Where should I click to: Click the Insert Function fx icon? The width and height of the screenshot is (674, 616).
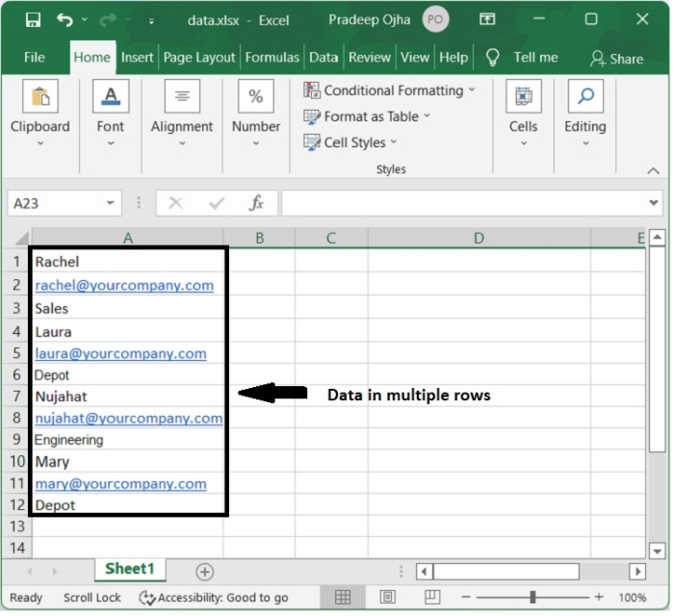click(x=256, y=203)
